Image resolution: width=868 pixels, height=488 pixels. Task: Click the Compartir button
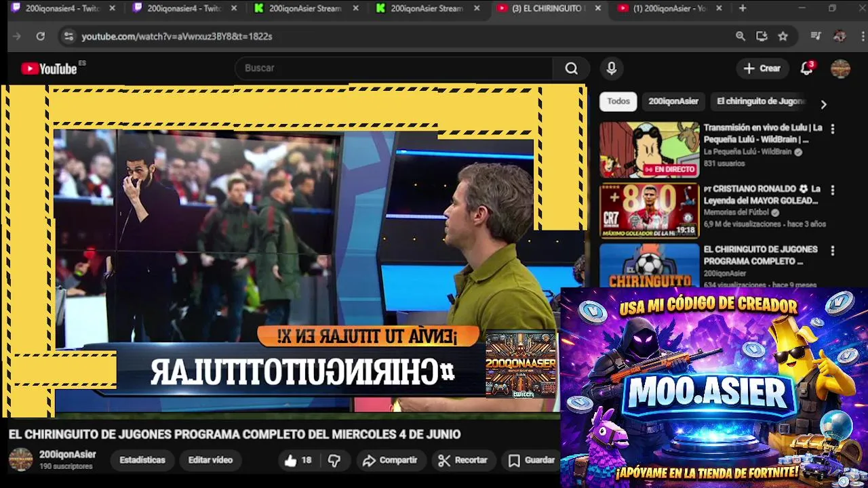(x=390, y=460)
